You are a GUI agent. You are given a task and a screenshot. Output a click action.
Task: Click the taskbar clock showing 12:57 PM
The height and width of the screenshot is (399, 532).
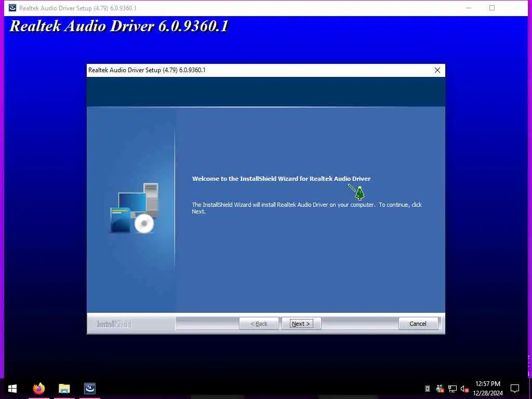(487, 389)
